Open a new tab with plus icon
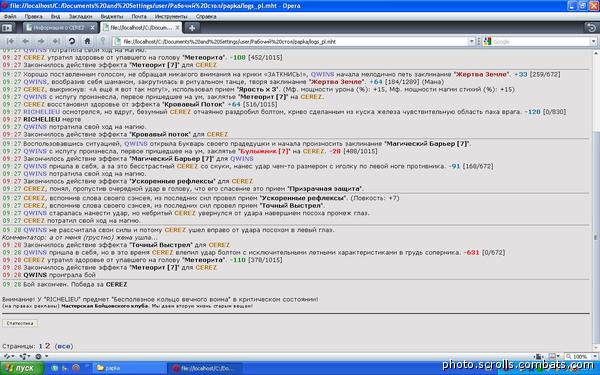Screen dimensions: 600x375 point(192,28)
